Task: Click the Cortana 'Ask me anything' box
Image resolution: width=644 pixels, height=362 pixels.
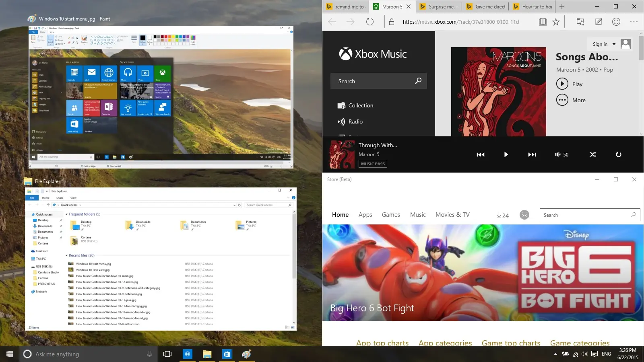Action: click(88, 354)
